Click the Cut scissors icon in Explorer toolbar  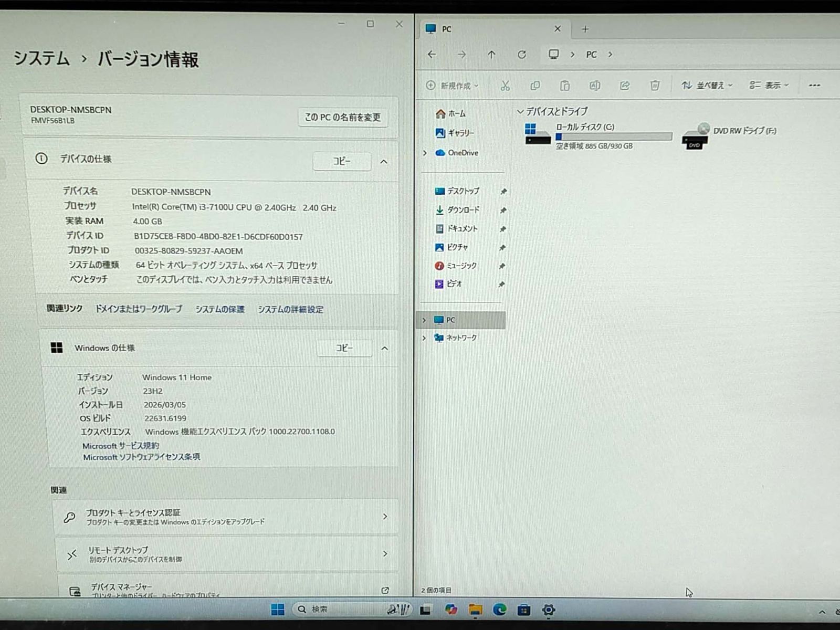tap(505, 86)
